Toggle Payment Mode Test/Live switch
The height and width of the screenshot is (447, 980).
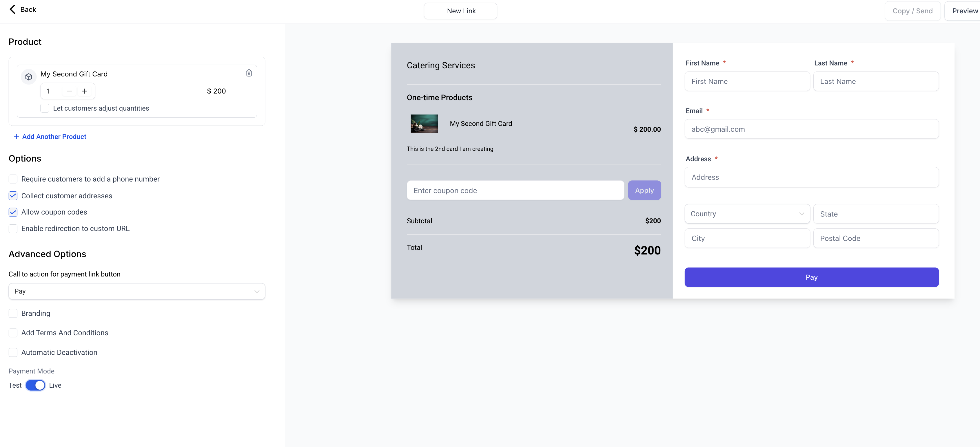pyautogui.click(x=35, y=385)
